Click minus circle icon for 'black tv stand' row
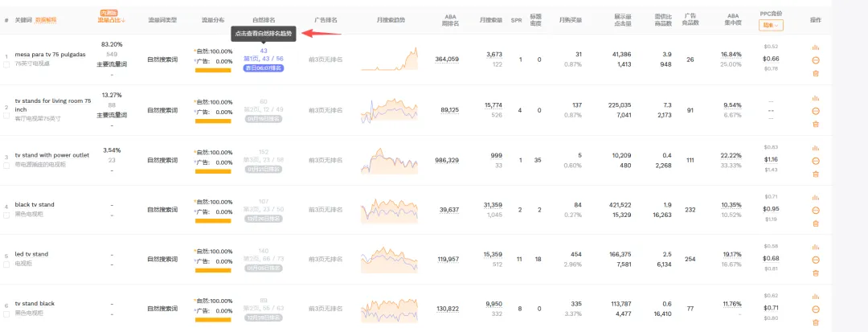The height and width of the screenshot is (332, 868). tap(816, 211)
